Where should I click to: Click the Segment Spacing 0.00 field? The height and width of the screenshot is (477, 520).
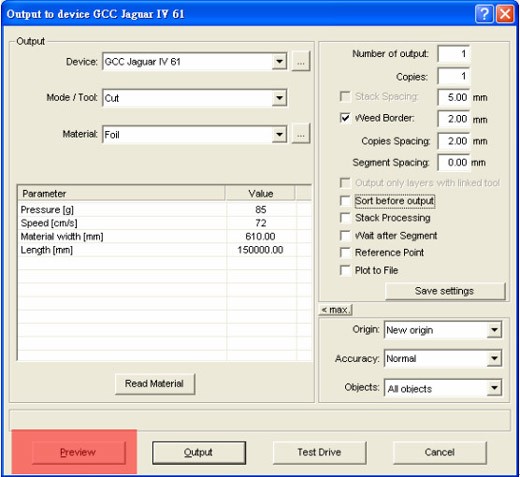[x=453, y=162]
